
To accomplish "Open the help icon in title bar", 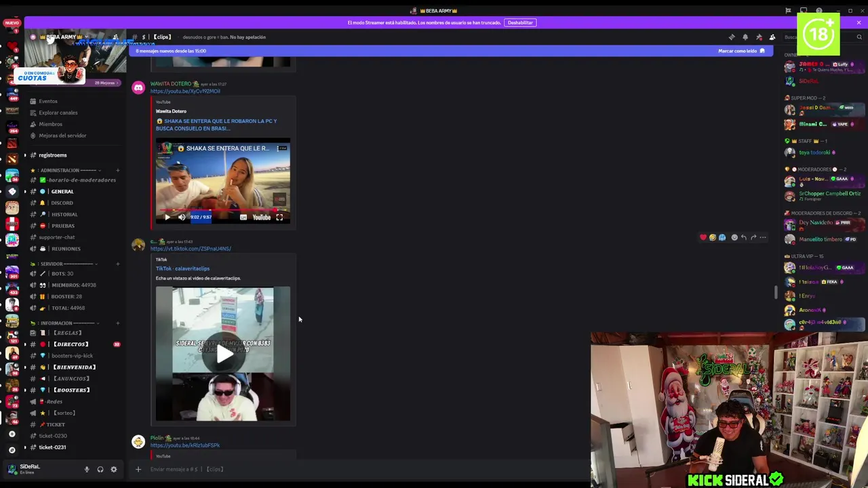I will tap(819, 11).
